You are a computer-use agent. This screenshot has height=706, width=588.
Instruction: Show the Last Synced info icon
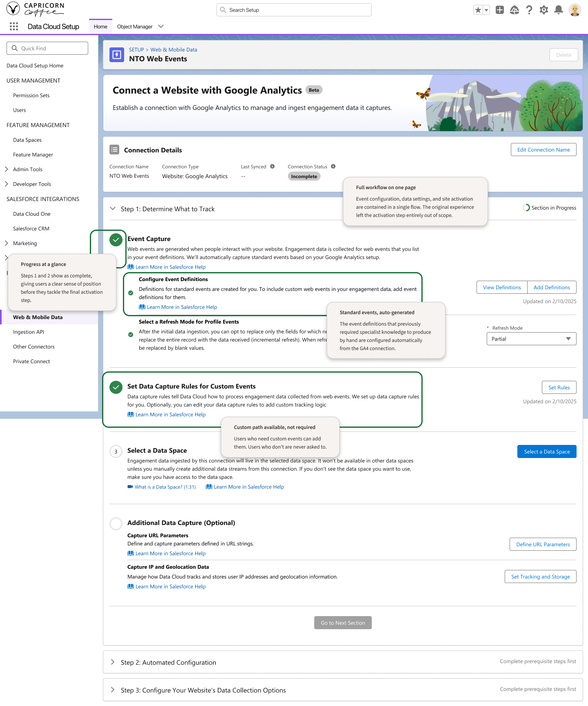(272, 166)
